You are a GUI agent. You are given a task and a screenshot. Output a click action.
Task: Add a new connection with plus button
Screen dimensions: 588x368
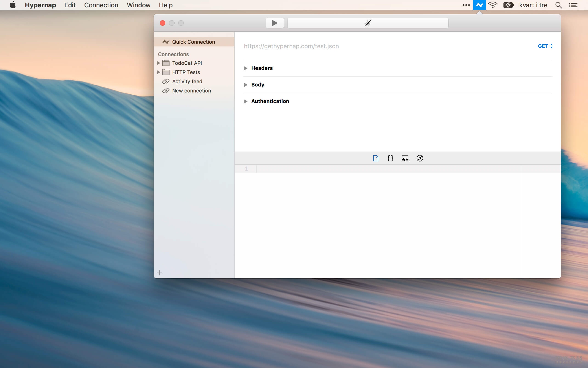click(x=159, y=273)
